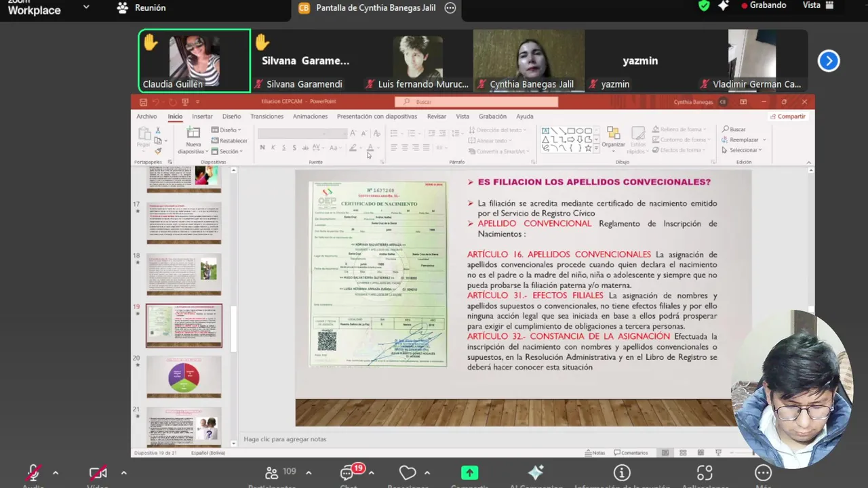868x488 pixels.
Task: Expand the Zoom Audio options chevron
Action: [x=56, y=472]
